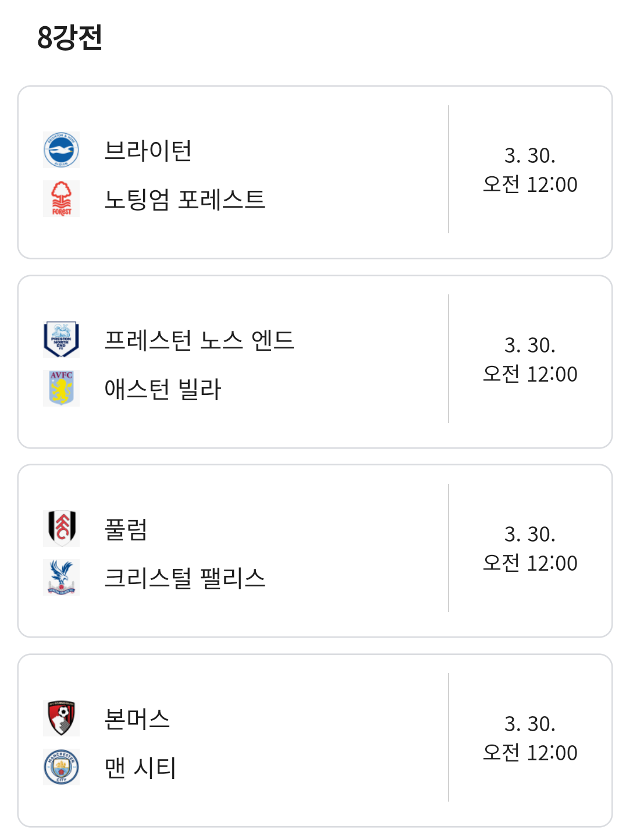
Task: Open the 브라이턴 team name link
Action: [x=148, y=151]
